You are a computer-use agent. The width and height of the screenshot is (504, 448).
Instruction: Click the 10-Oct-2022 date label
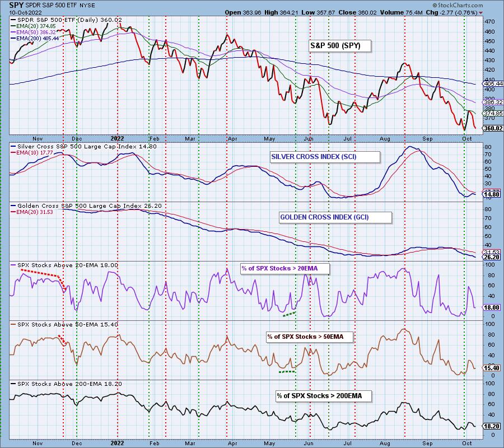22,13
